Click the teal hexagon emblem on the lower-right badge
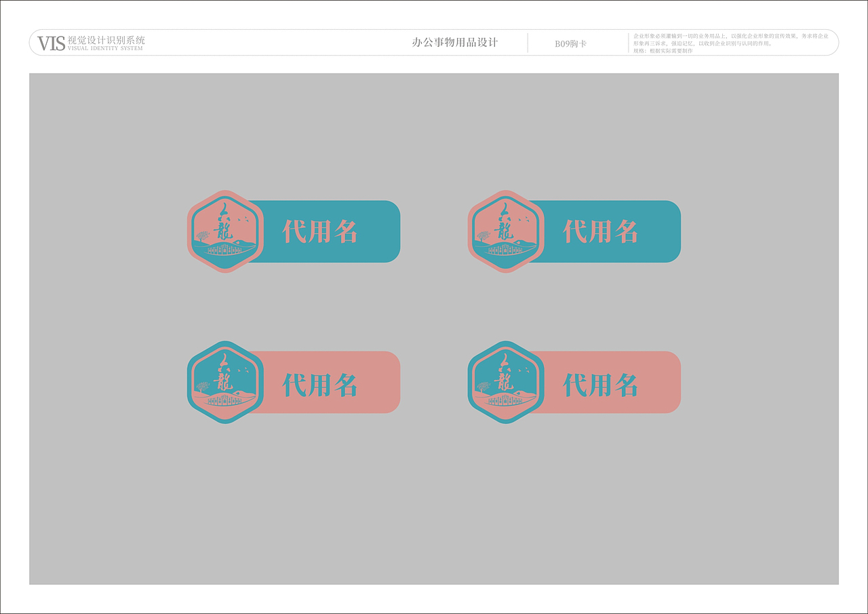Screen dimensions: 868x614 pos(506,382)
